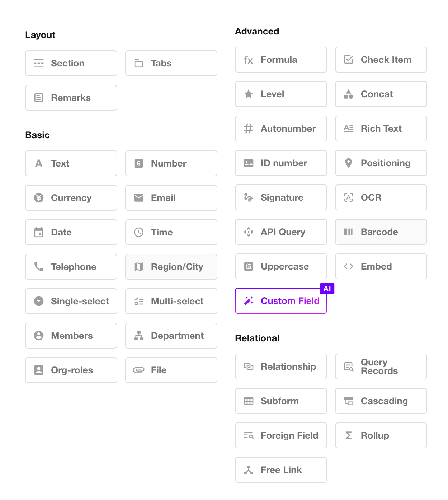
Task: Click the star icon for Level
Action: (x=249, y=94)
